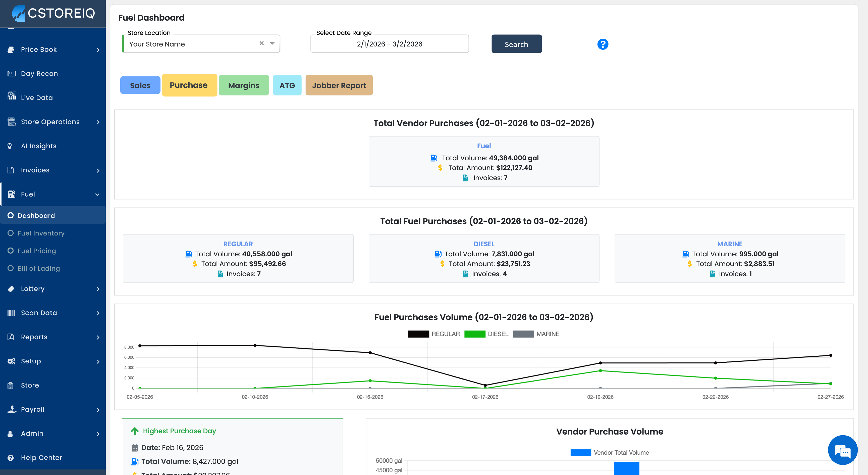Click the Select Date Range field

(x=389, y=44)
